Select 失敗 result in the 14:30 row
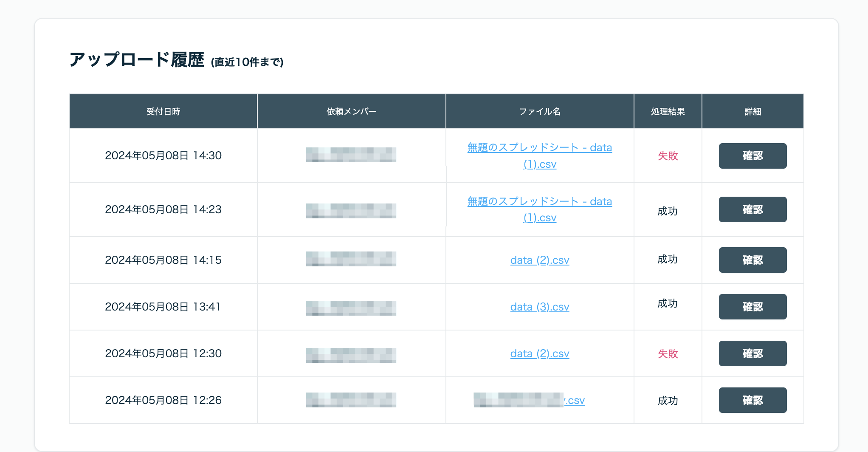This screenshot has height=452, width=868. click(x=668, y=156)
